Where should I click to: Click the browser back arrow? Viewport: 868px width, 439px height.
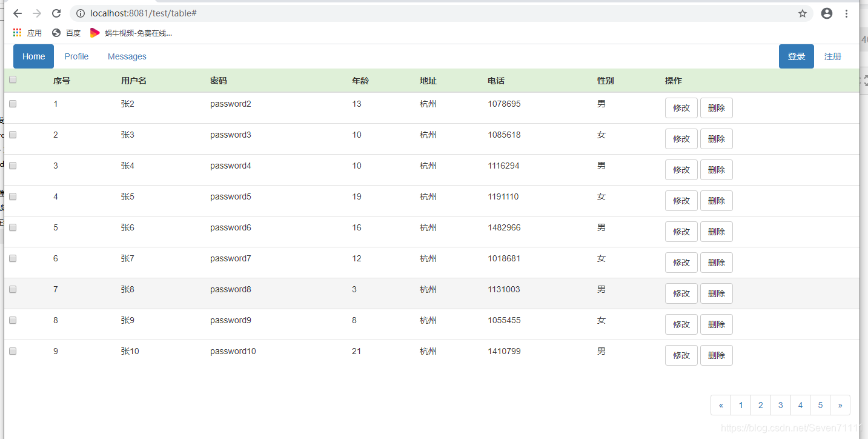[x=17, y=13]
